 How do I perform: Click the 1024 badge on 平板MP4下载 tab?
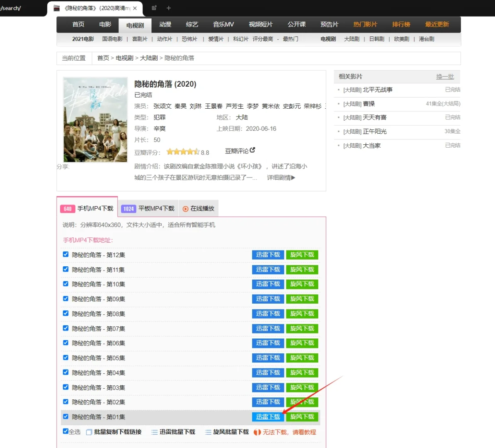129,209
